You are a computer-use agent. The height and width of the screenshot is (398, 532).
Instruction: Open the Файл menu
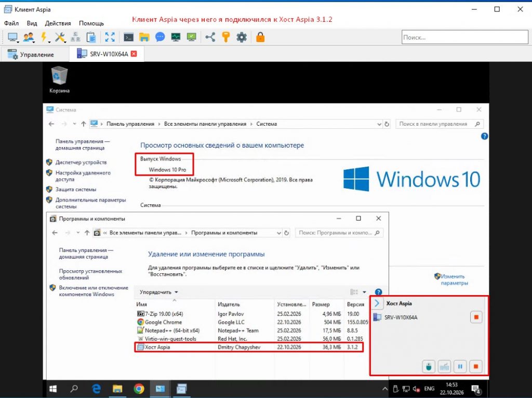[x=11, y=23]
